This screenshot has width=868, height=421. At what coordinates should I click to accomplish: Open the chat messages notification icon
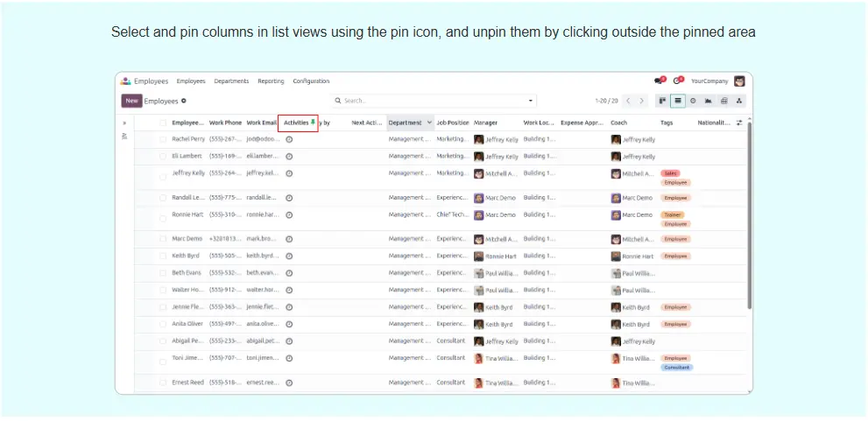659,81
